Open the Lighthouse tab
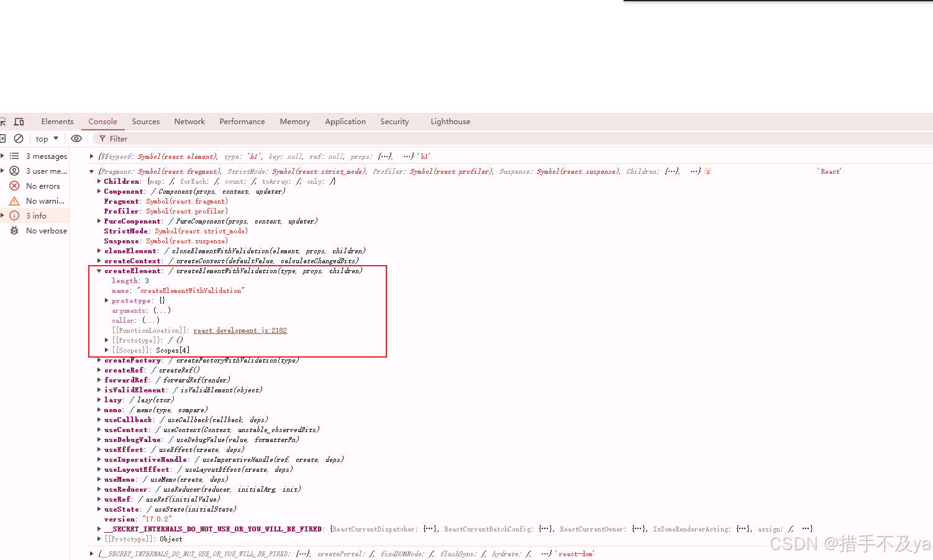The height and width of the screenshot is (560, 933). pos(450,122)
